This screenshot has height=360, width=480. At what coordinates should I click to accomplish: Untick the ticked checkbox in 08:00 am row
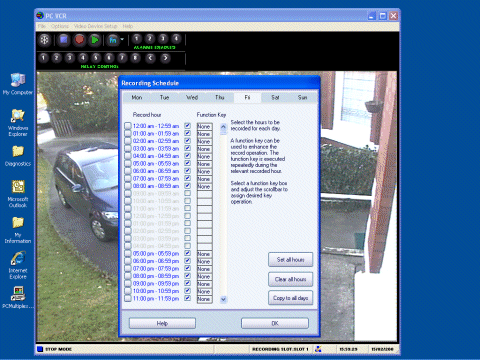coord(188,186)
